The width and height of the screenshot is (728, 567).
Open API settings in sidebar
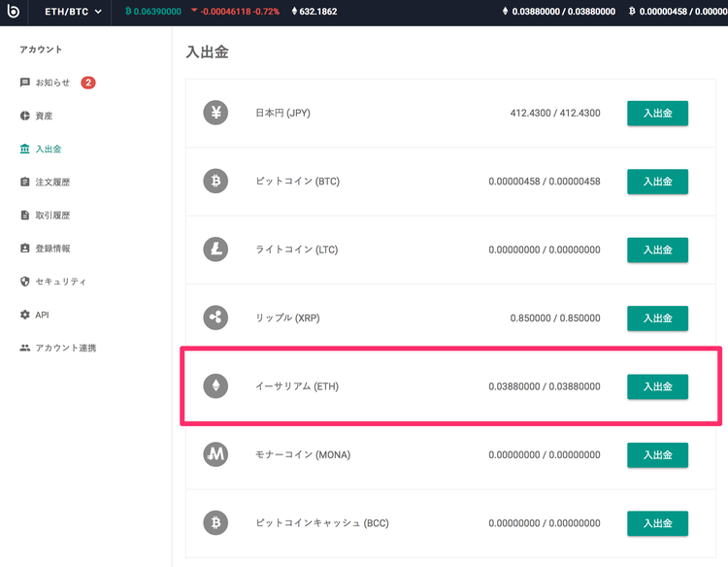point(42,315)
